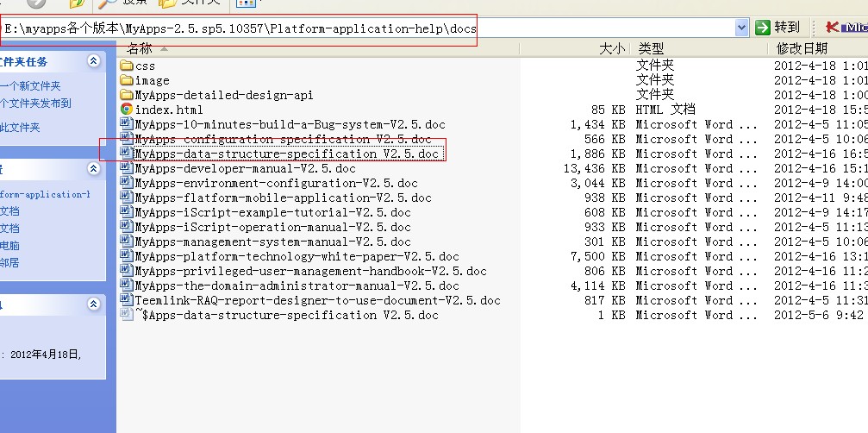Open the tform-application-h sidebar link
The image size is (868, 433).
44,194
